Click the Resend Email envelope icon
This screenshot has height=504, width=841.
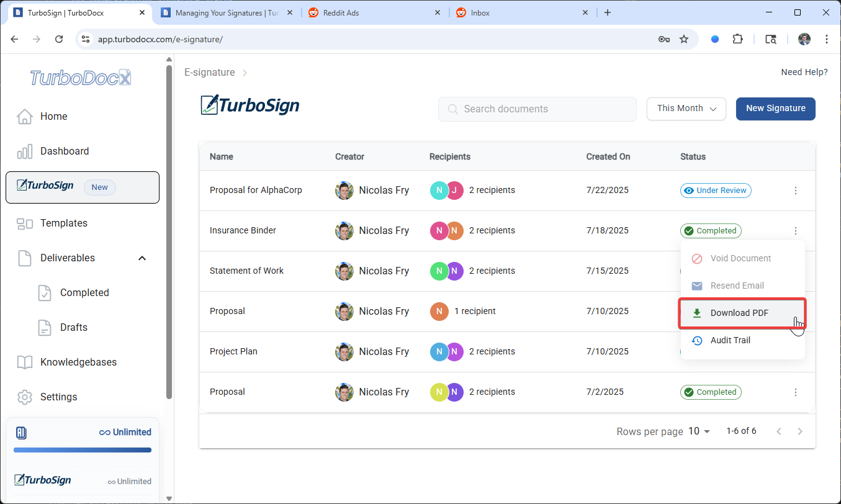click(697, 286)
